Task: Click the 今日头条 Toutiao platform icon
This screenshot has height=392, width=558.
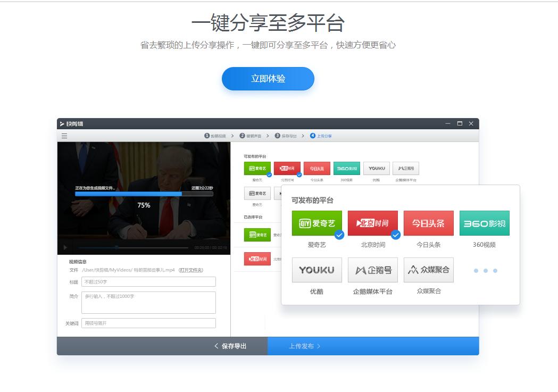Action: coord(429,223)
